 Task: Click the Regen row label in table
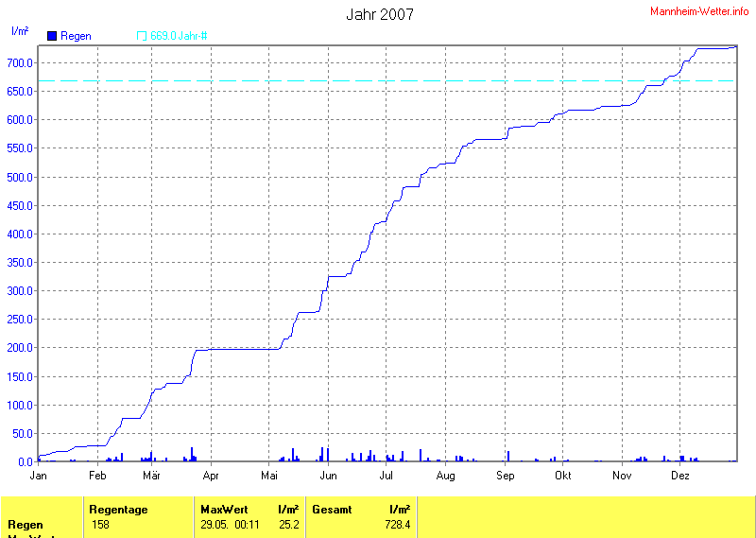pyautogui.click(x=26, y=524)
